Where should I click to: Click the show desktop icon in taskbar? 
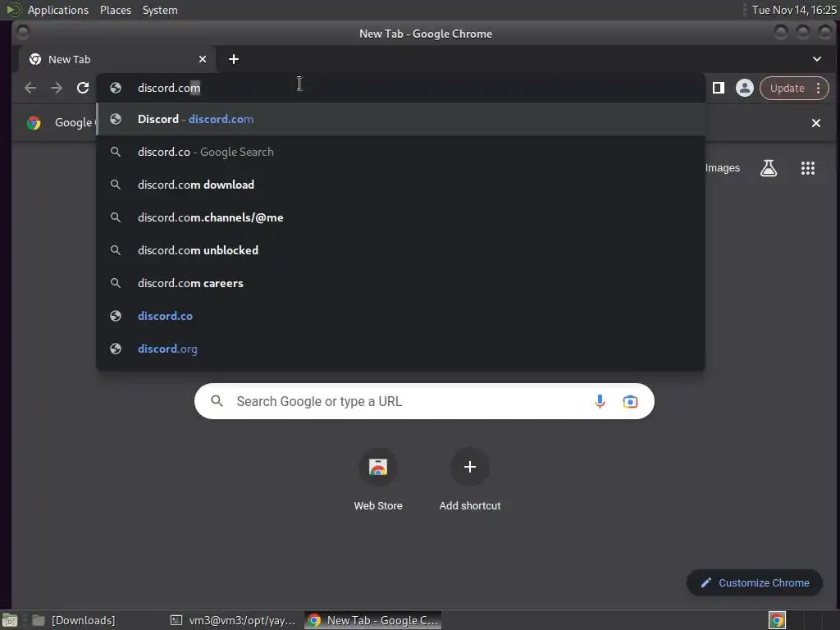click(10, 620)
